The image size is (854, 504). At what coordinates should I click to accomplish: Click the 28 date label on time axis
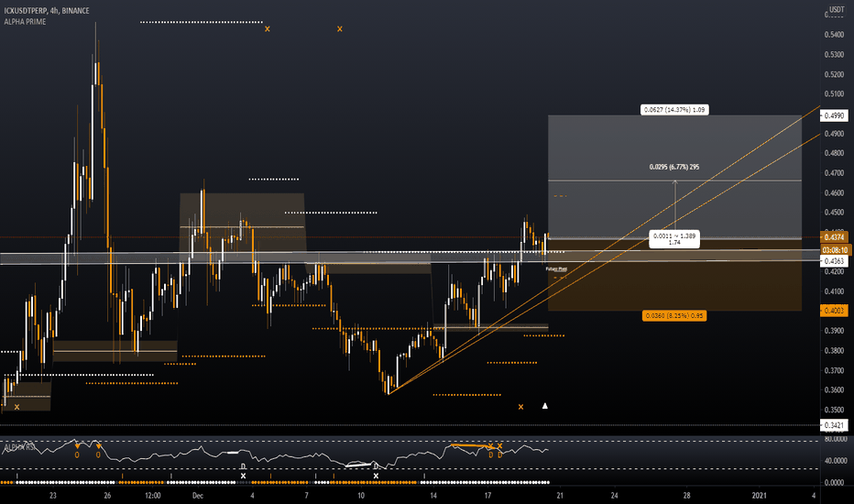click(687, 495)
